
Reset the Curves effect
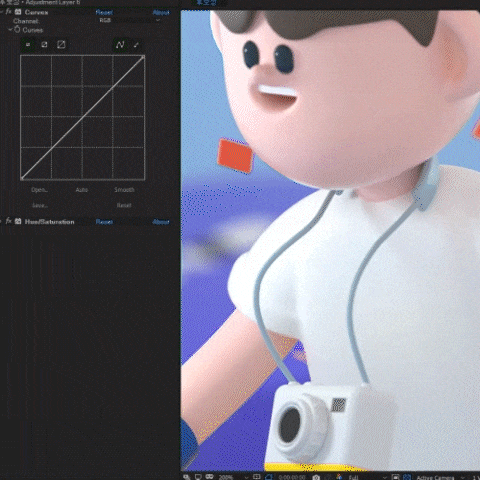tap(104, 12)
